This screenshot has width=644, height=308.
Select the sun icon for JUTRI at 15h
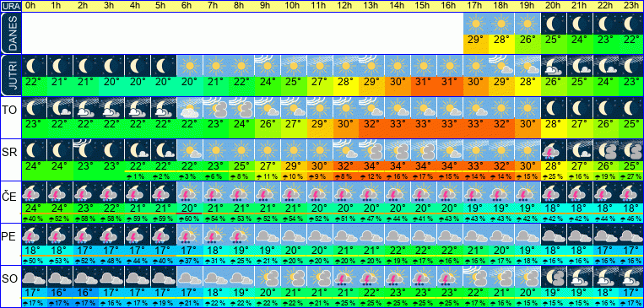[424, 66]
